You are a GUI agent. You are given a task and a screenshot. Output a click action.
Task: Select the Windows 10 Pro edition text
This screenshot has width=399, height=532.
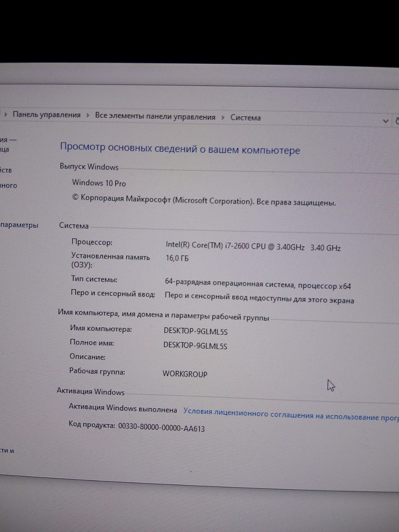(99, 183)
